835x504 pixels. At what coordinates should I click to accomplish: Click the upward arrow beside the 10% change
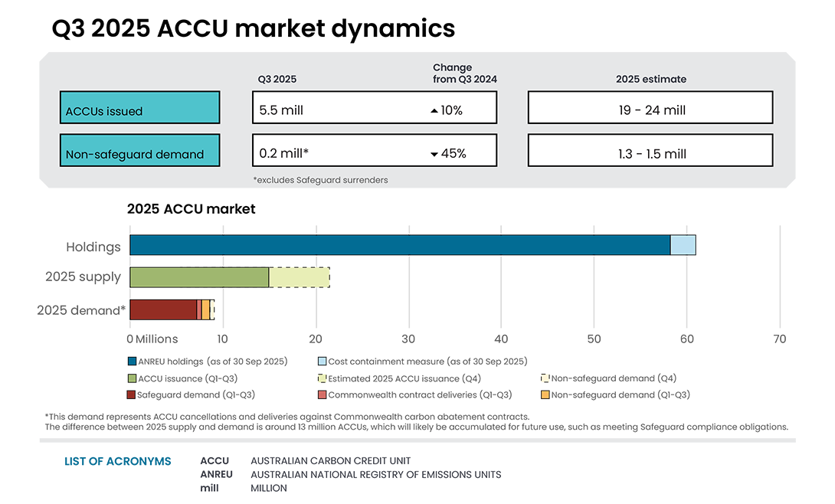click(435, 110)
